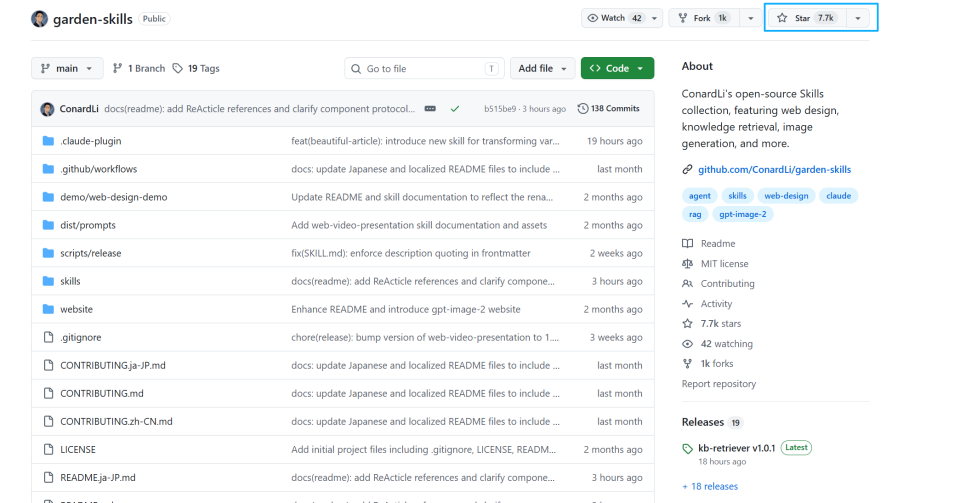Show the commit check status checkmark
Screen dimensions: 960x503
(455, 109)
